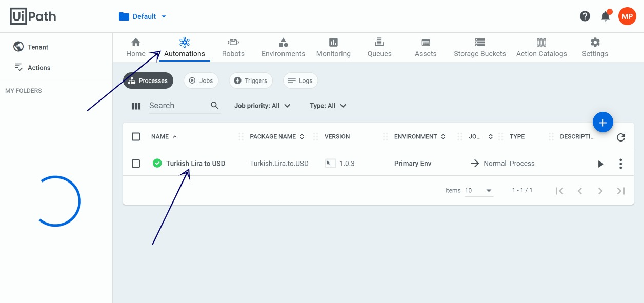Open Actions in the sidebar
Image resolution: width=644 pixels, height=303 pixels.
pyautogui.click(x=32, y=67)
